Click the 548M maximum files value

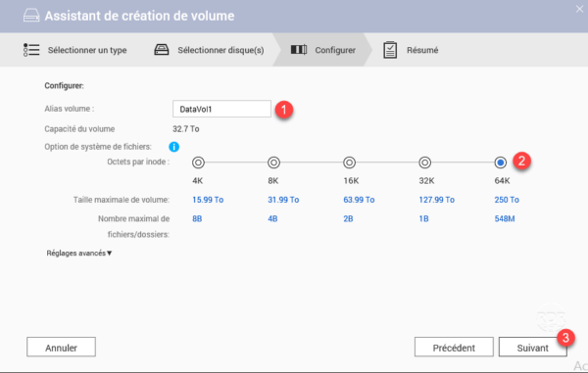505,218
